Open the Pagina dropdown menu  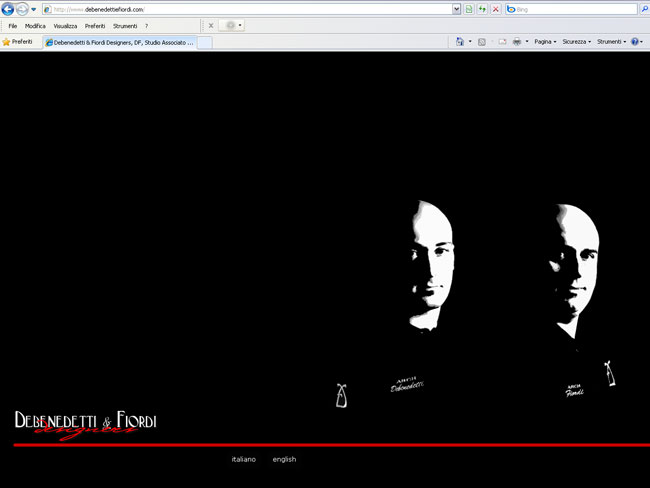pyautogui.click(x=545, y=42)
